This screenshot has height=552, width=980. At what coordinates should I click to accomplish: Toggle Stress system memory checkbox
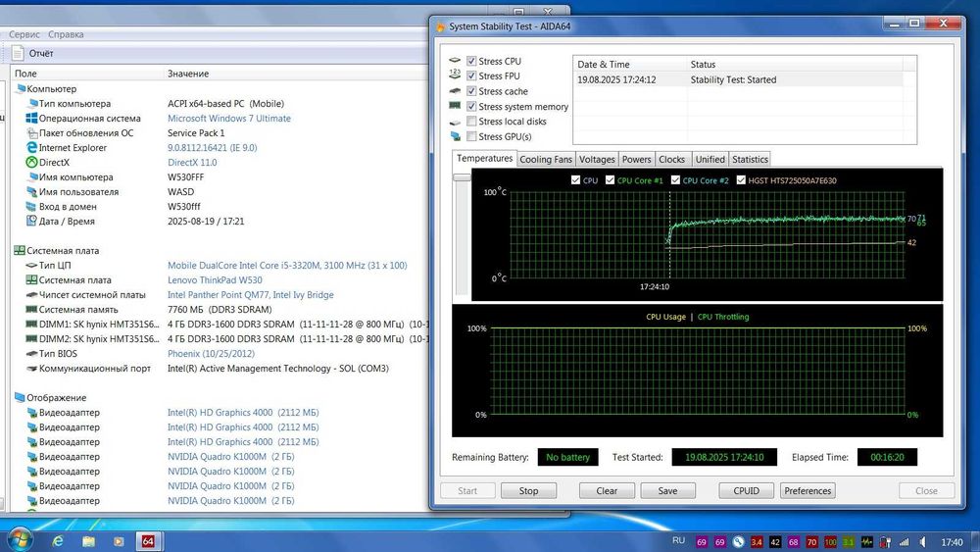472,107
